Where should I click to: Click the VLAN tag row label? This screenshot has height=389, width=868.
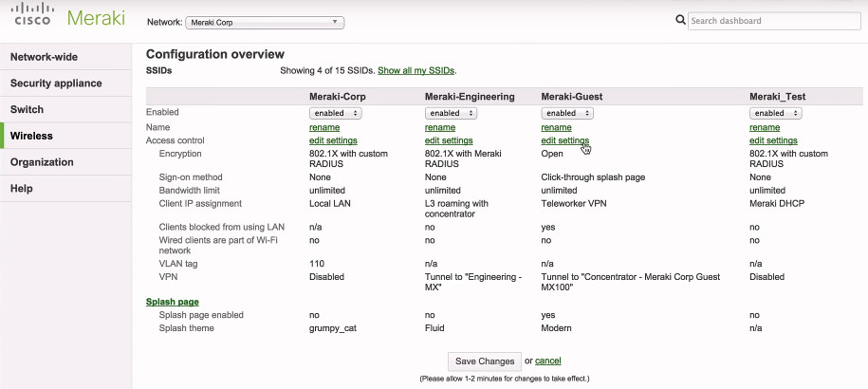pyautogui.click(x=178, y=264)
